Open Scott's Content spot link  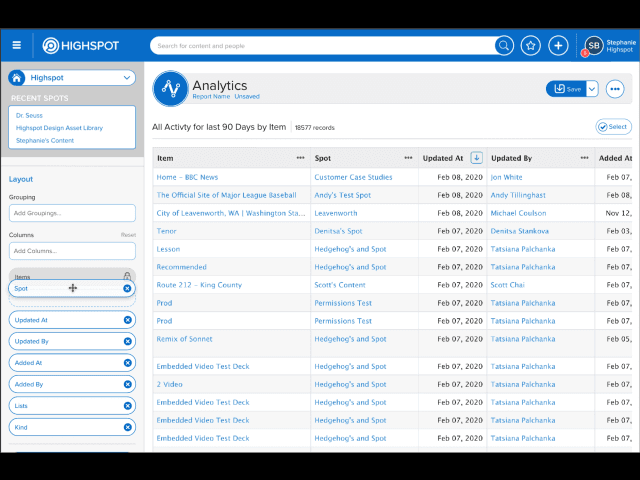[340, 285]
